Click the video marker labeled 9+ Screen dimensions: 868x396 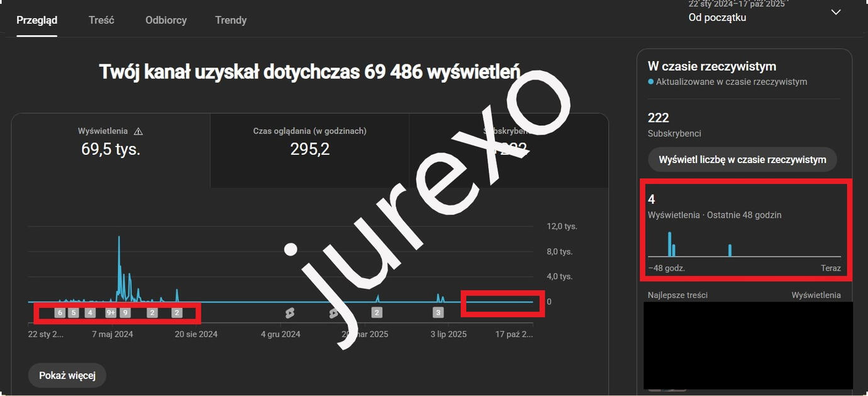point(111,313)
